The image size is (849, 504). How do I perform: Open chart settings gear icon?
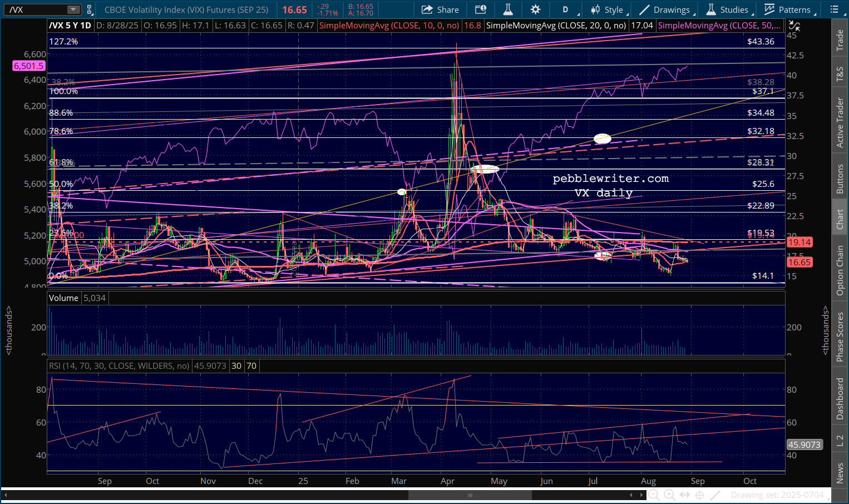[535, 9]
